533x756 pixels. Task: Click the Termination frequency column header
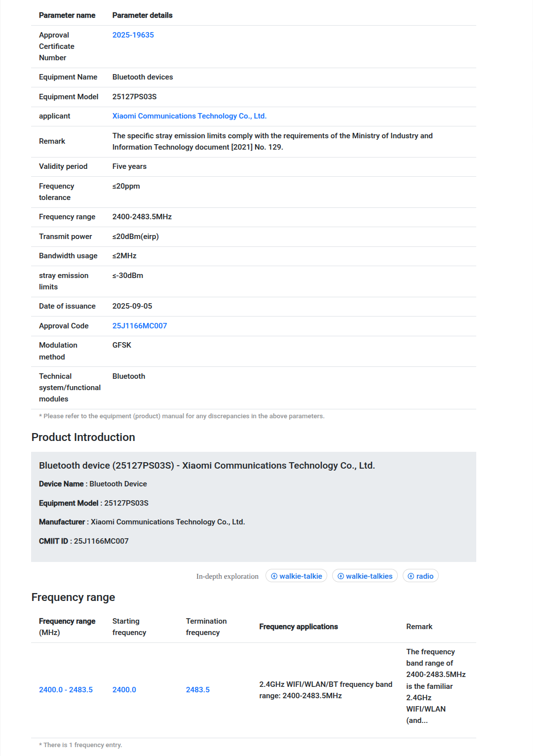pos(206,627)
